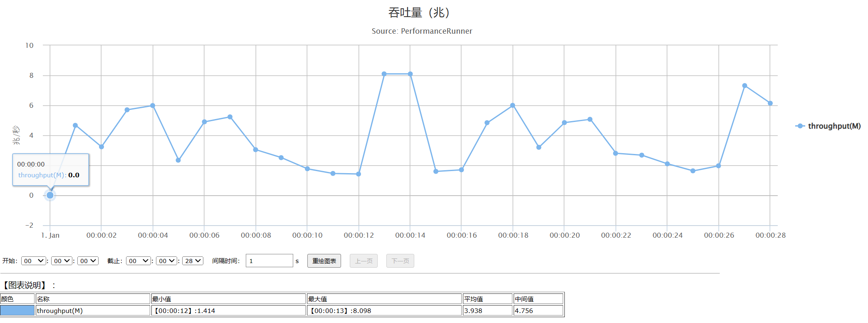Open the end hour dropdown

(138, 261)
